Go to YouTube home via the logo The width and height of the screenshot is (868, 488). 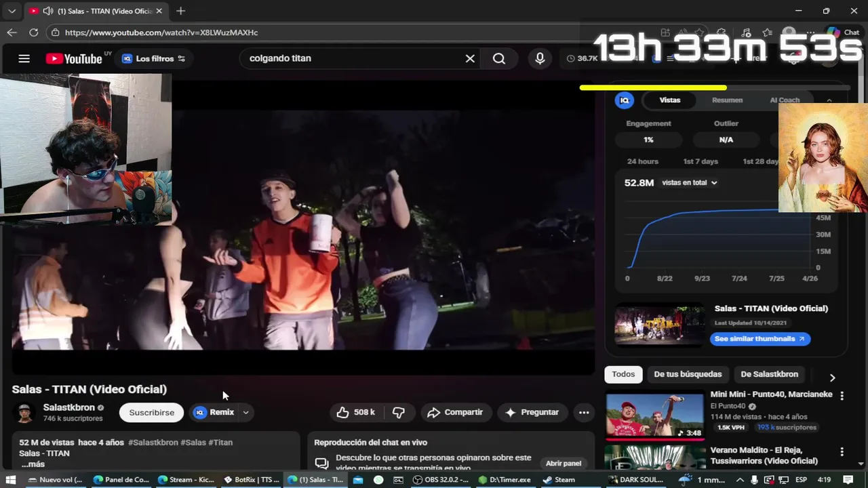[74, 58]
